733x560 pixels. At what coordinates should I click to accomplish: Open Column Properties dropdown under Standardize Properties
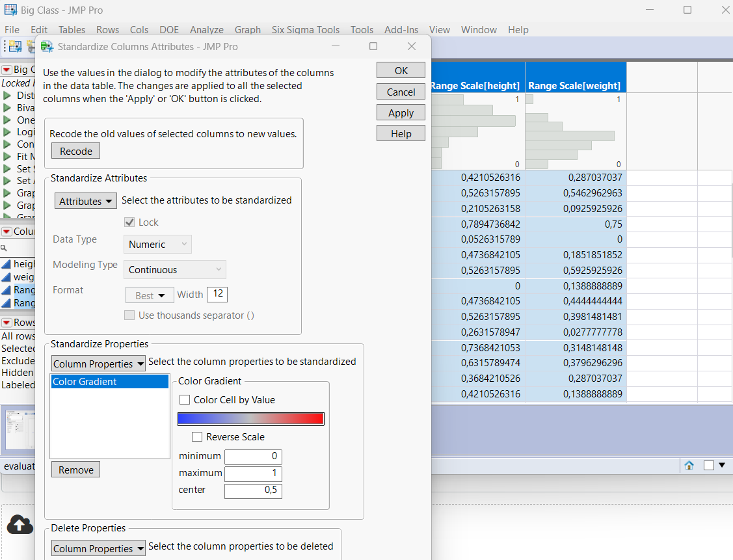(98, 364)
